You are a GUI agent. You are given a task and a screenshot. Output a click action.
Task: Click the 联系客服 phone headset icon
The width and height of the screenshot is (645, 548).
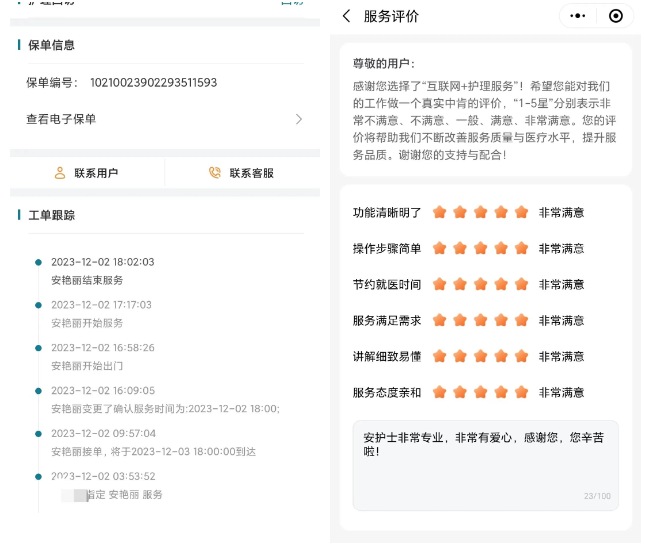coord(215,173)
